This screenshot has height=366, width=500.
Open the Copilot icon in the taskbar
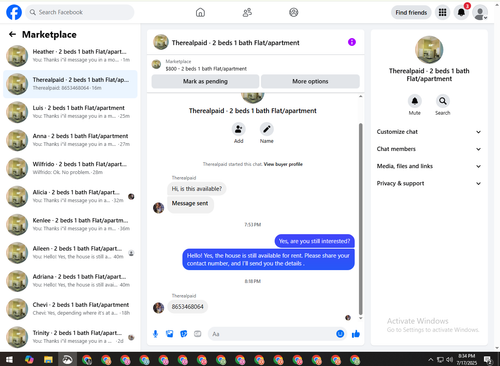29,360
